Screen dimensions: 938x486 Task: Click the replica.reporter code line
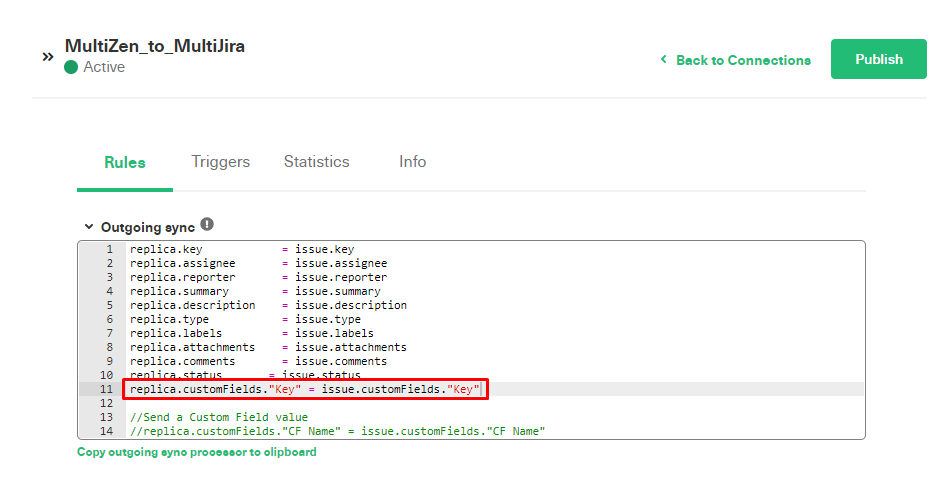click(x=258, y=277)
